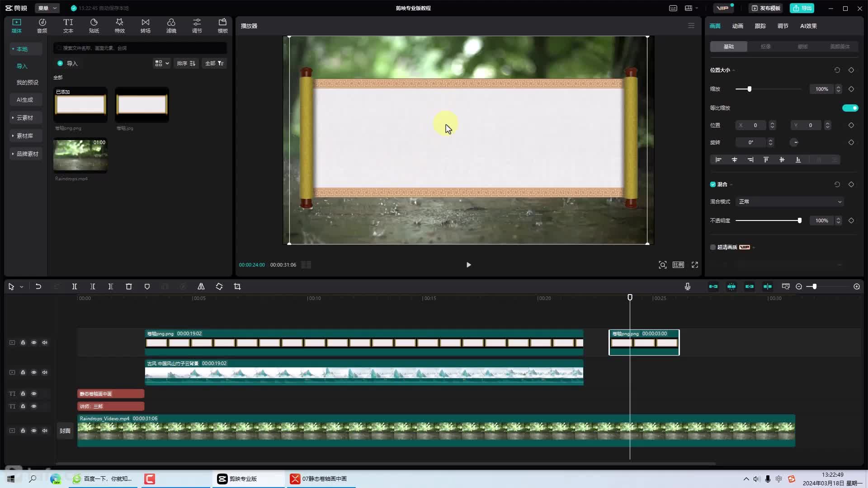Select the Raindrops.mp4 media thumbnail
The width and height of the screenshot is (868, 488).
point(80,155)
